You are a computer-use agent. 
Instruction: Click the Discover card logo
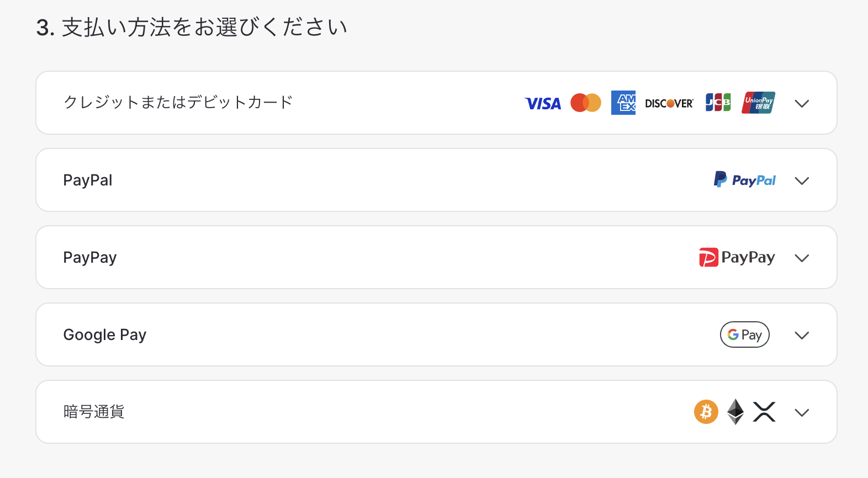669,103
